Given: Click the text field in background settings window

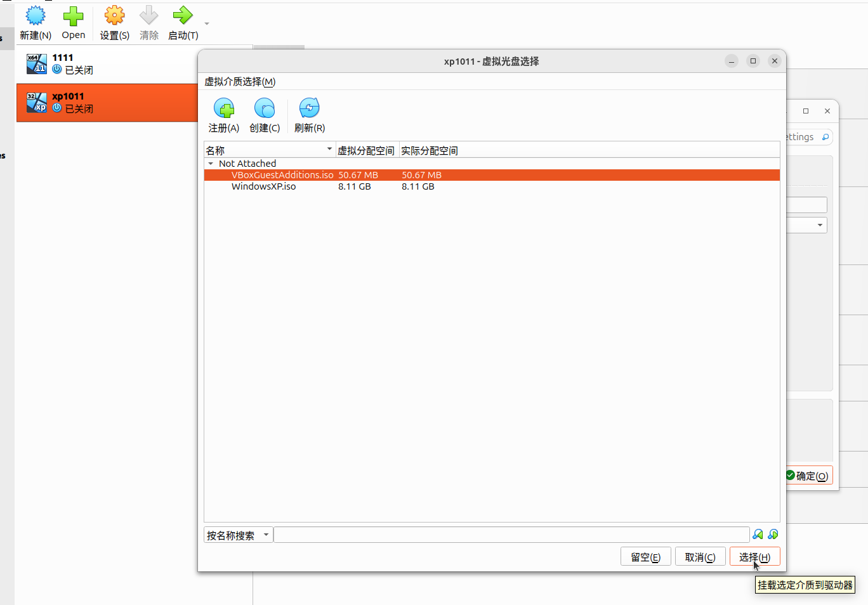Looking at the screenshot, I should (806, 205).
